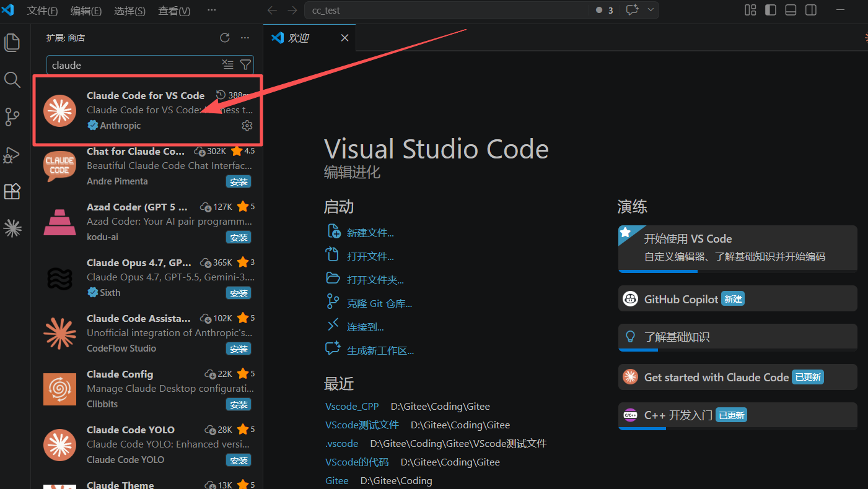Open the Extensions view in the activity bar
Image resolution: width=868 pixels, height=489 pixels.
point(12,191)
